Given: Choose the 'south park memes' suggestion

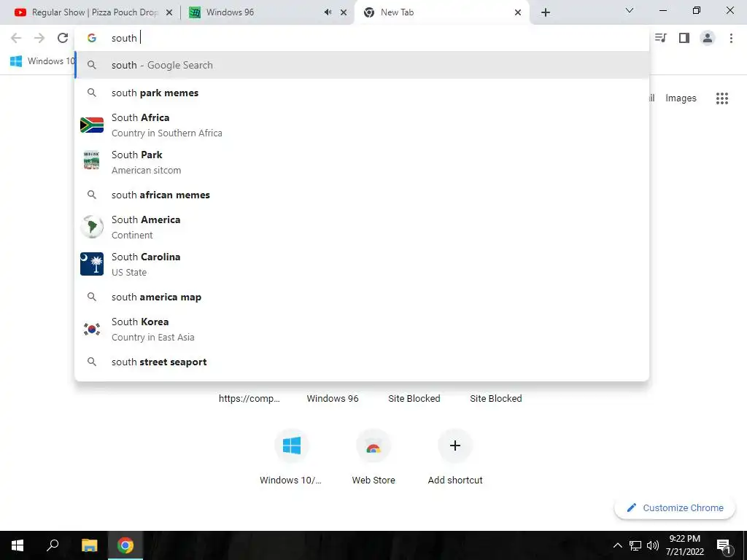Looking at the screenshot, I should pos(362,93).
